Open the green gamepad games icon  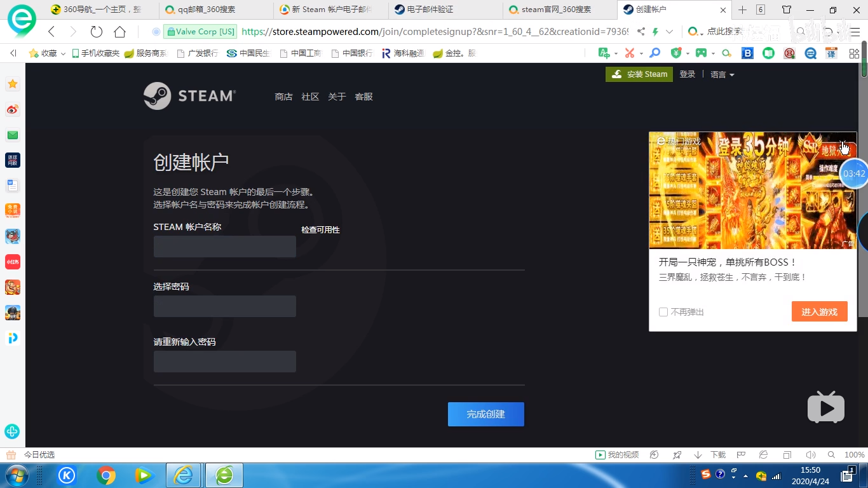click(701, 53)
